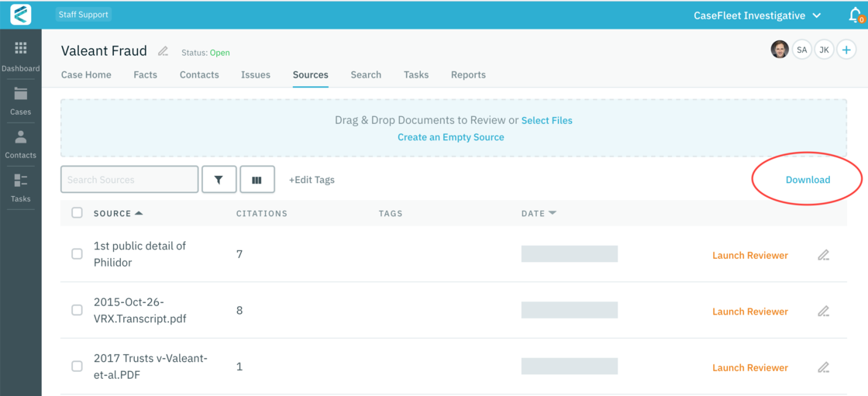Go to Contacts person icon in sidebar
This screenshot has width=868, height=396.
[x=20, y=138]
